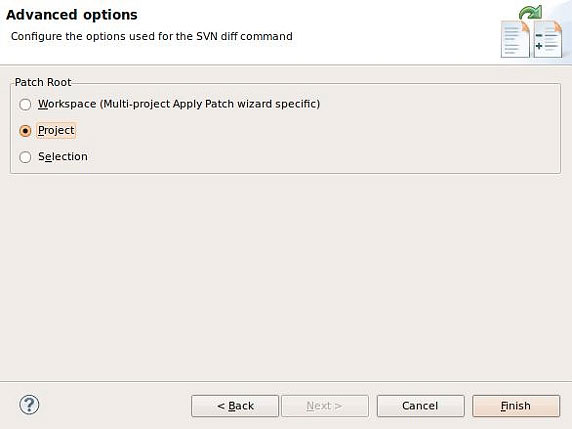The image size is (572, 429).
Task: Finish the wizard with Finish button
Action: [516, 406]
